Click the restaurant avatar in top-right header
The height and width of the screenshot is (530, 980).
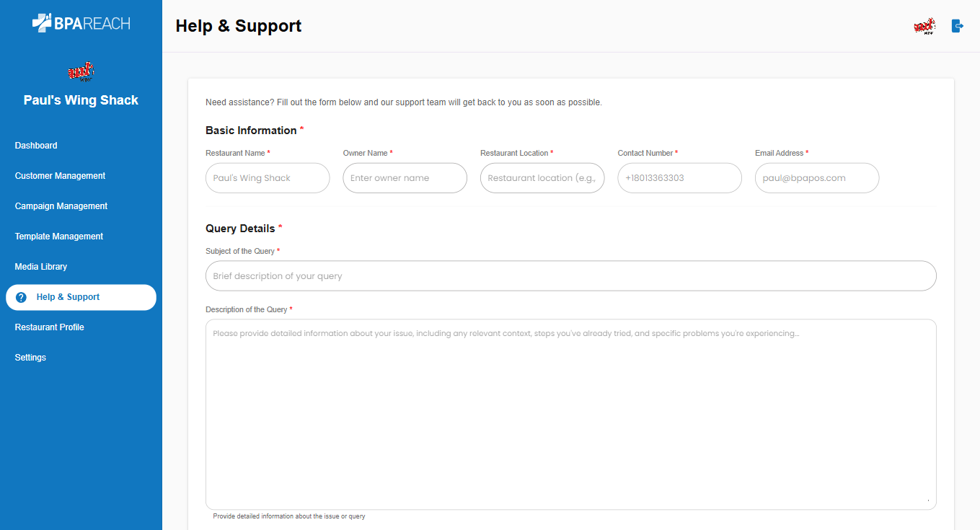(924, 27)
